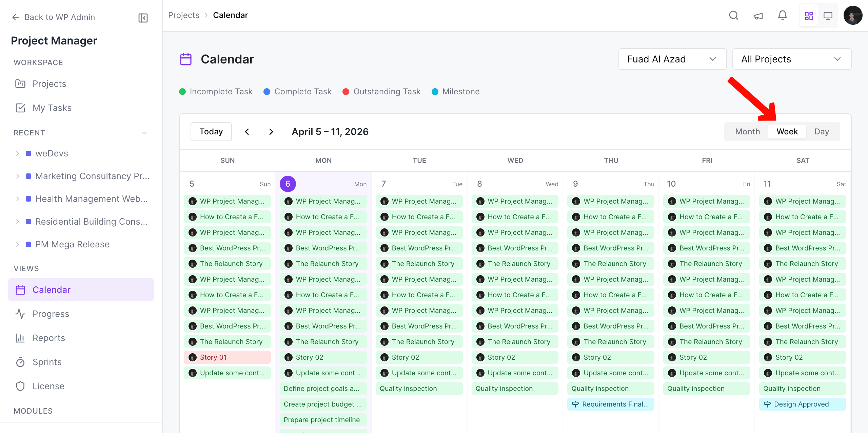This screenshot has width=868, height=433.
Task: Collapse the sidebar using the panel icon
Action: pos(143,18)
